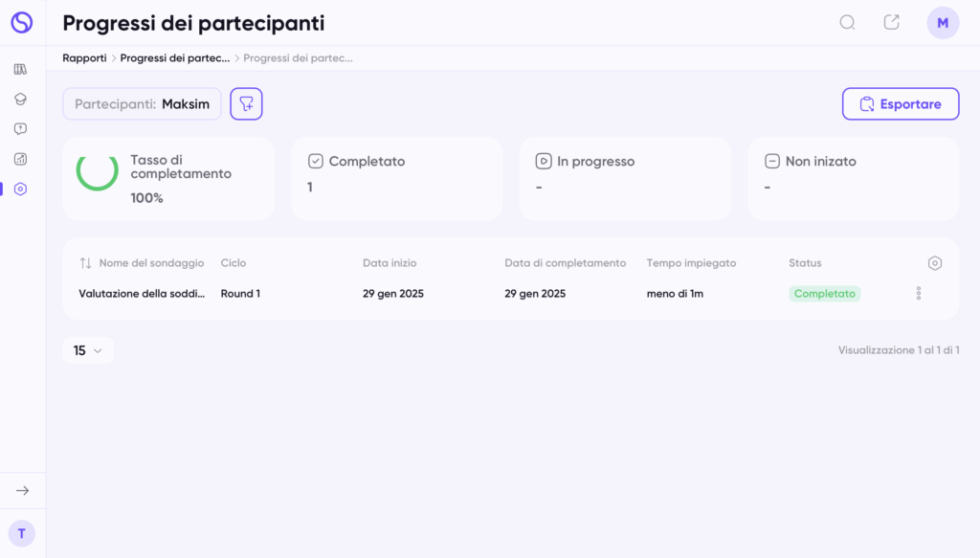Click the search magnifier icon

coord(847,23)
